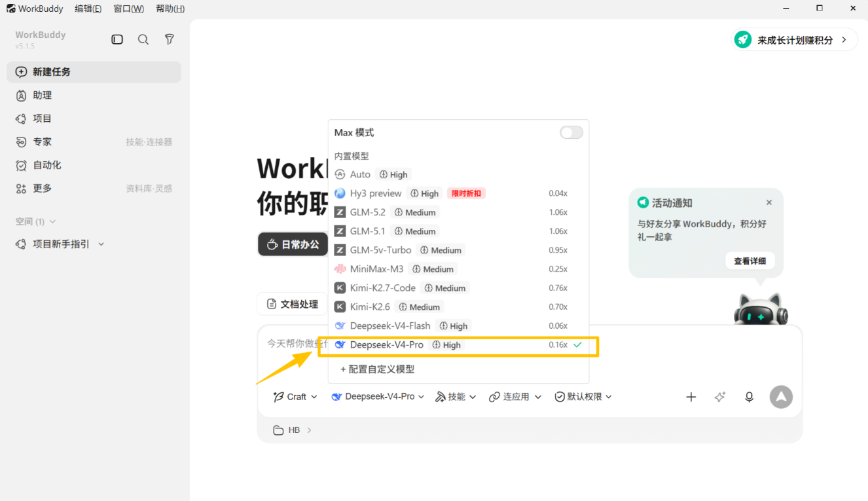868x501 pixels.
Task: Open the 编辑(E) menu
Action: point(88,9)
